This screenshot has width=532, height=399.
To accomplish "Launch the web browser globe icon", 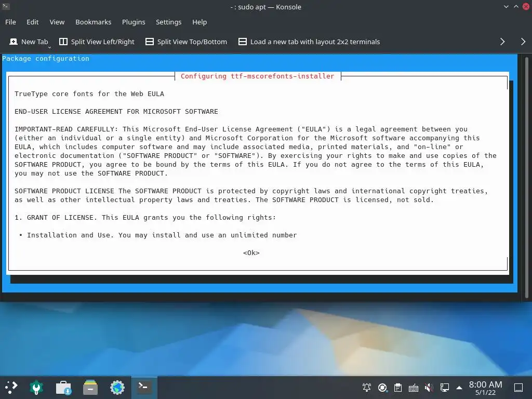I will pos(117,388).
